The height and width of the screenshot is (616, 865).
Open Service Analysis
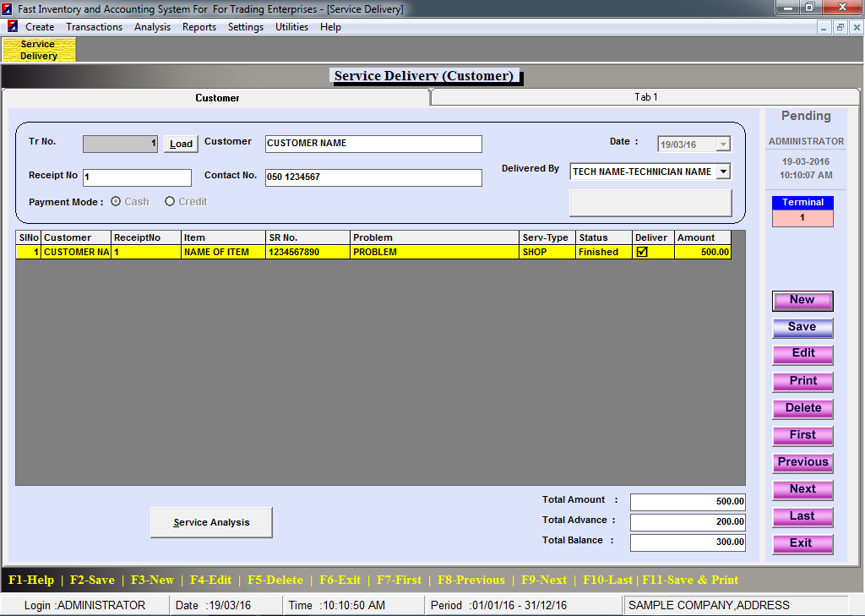[x=211, y=522]
